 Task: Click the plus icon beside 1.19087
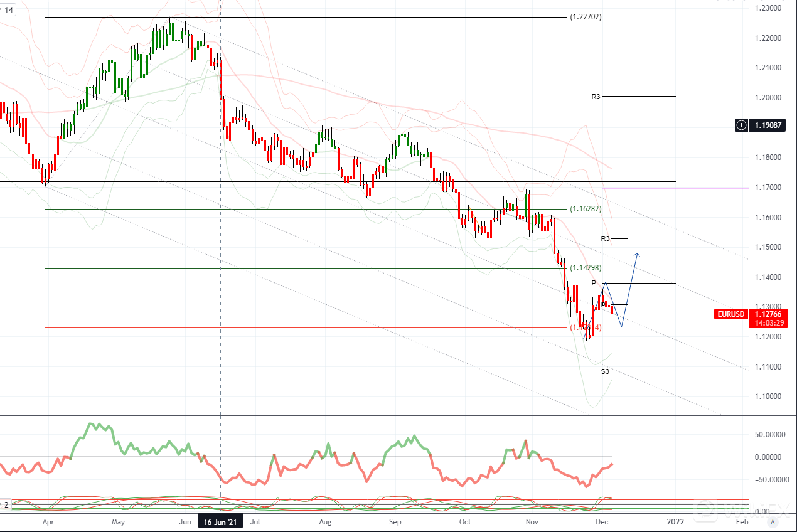click(741, 125)
